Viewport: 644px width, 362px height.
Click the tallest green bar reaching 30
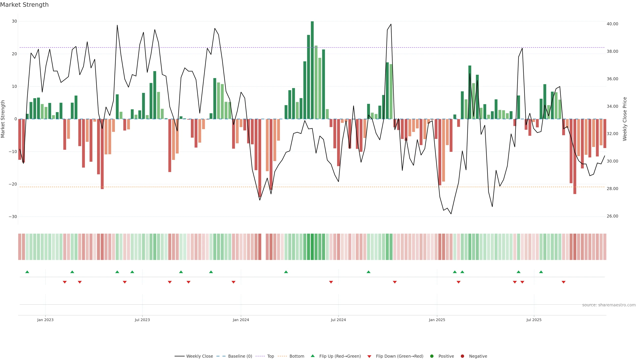coord(312,70)
